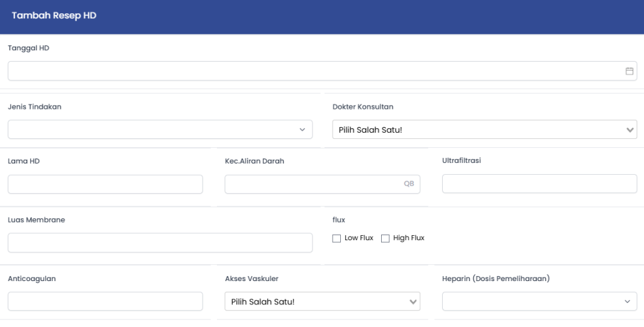Click the Tambah Resep HD header title
The width and height of the screenshot is (644, 327).
point(54,16)
